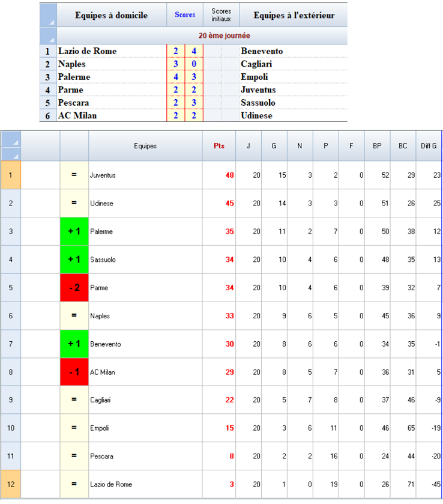Select 'Empoli' in the away teams list

(x=294, y=77)
